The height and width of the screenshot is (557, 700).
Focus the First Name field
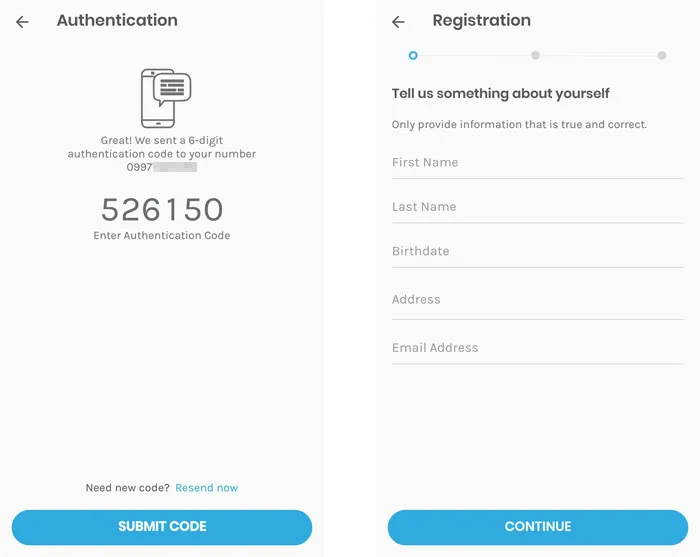click(538, 163)
